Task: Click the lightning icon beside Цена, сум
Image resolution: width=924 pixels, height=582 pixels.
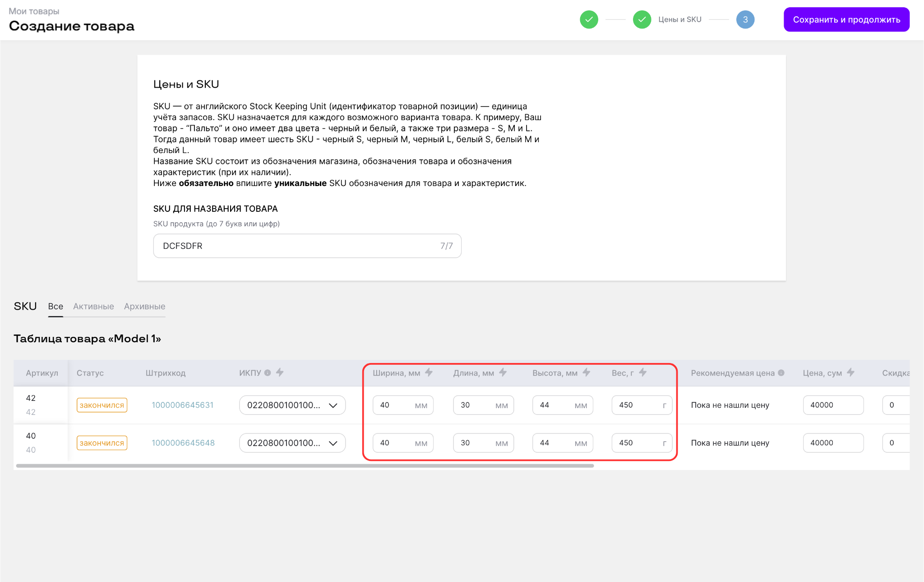Action: coord(850,372)
